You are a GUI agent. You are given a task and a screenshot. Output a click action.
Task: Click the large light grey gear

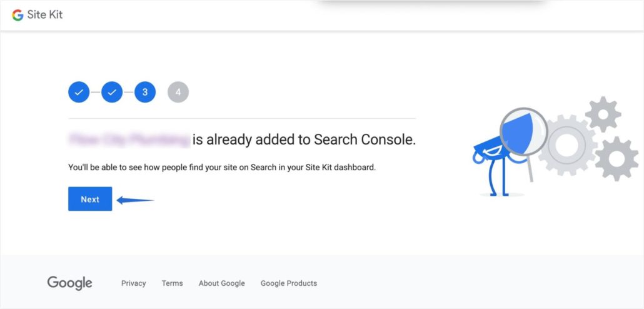point(567,145)
